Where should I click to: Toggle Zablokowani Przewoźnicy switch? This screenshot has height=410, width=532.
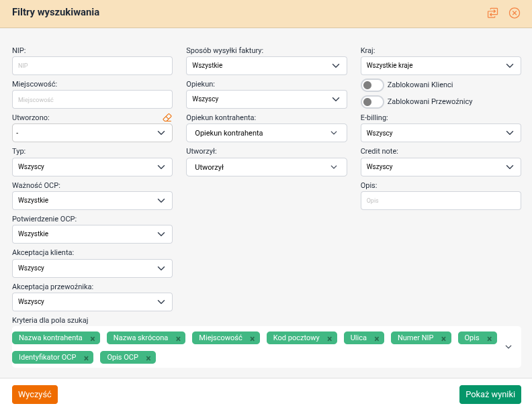coord(372,102)
